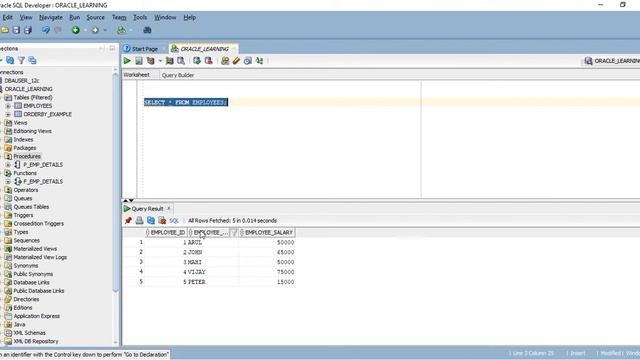Select Procedures node in tree
The image size is (640, 360).
(x=27, y=156)
